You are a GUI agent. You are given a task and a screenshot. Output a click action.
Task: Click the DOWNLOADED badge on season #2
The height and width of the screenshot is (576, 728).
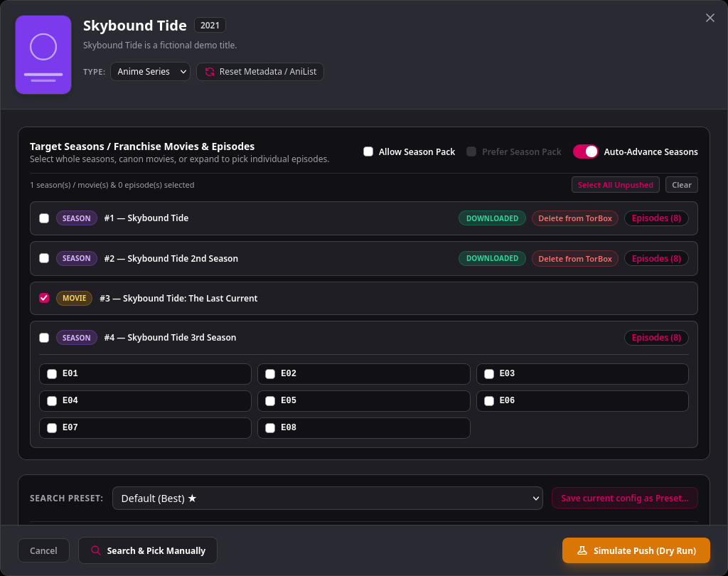point(492,258)
